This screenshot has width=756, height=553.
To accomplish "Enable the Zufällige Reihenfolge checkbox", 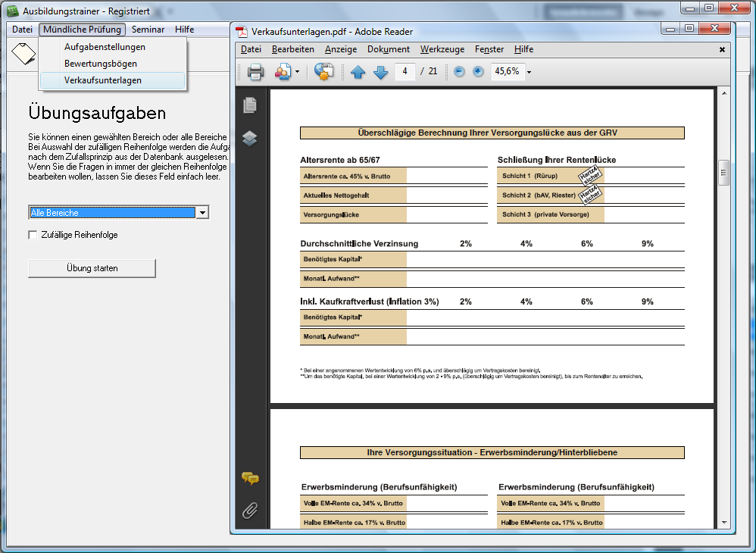I will [33, 235].
